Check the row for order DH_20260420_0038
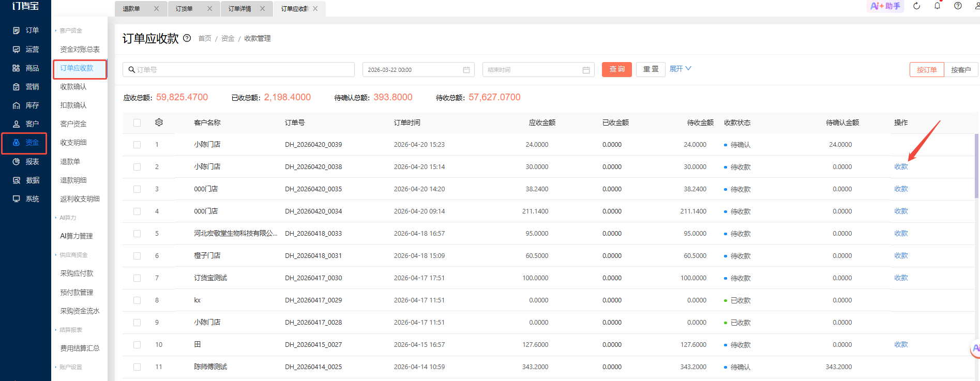The image size is (980, 381). click(x=137, y=167)
